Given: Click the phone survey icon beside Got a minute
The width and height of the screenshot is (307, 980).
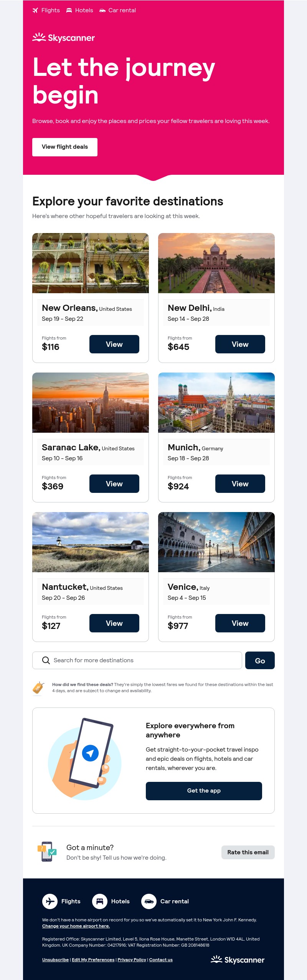Looking at the screenshot, I should [47, 852].
